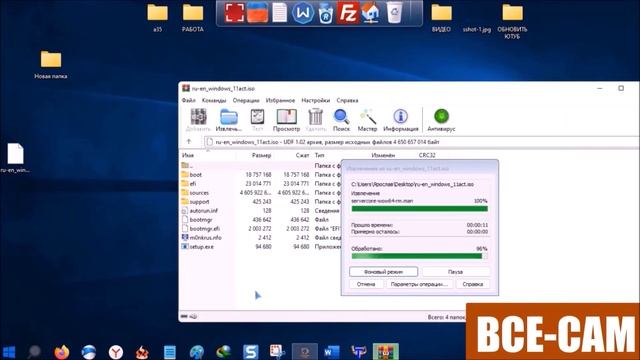The image size is (640, 360).
Task: Select the setup.exe file row
Action: pos(260,246)
